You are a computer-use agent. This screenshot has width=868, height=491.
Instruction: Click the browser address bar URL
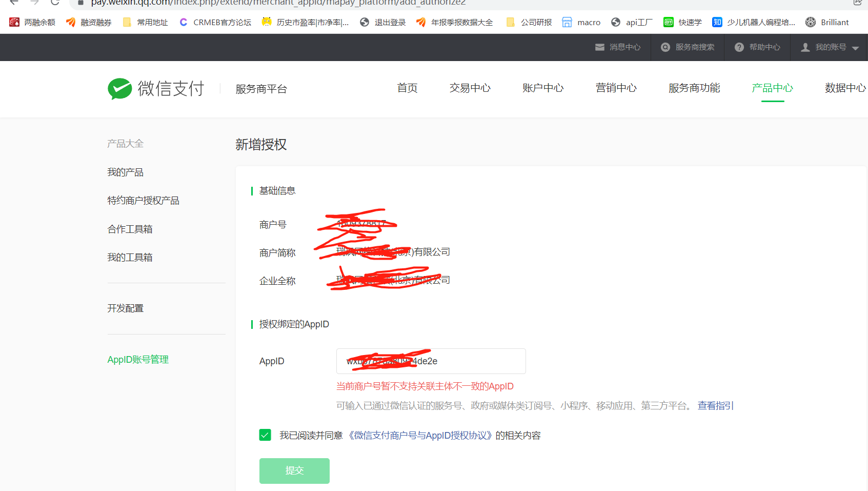tap(278, 3)
